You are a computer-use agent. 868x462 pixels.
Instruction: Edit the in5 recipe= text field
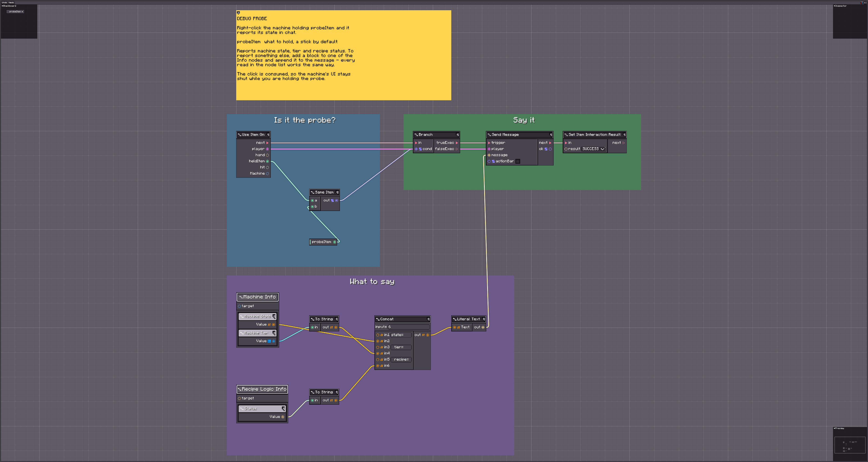[x=401, y=359]
